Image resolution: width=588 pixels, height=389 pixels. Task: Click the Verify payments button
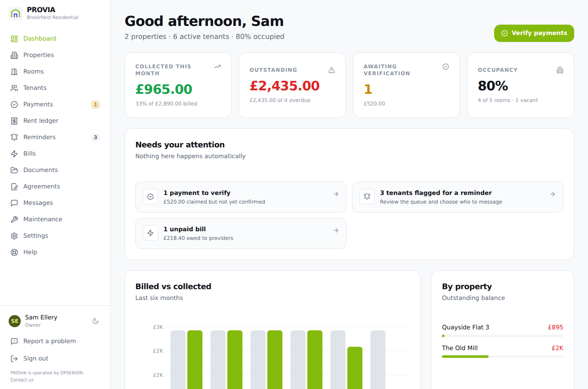(534, 33)
